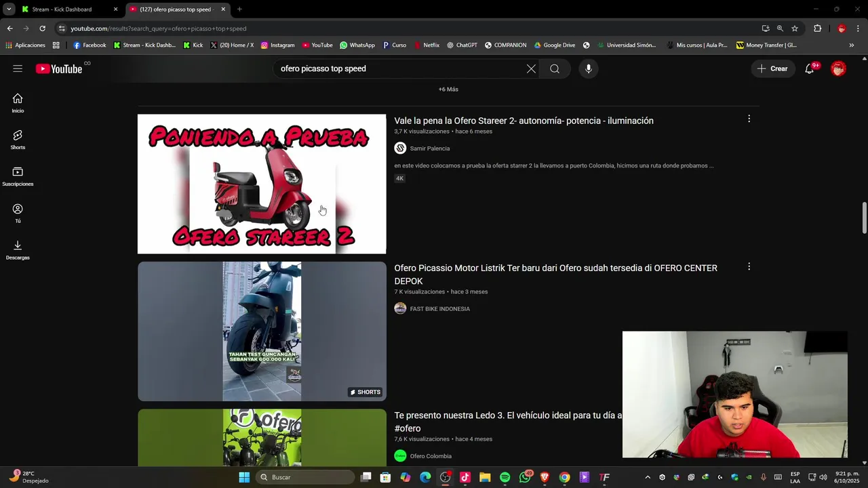
Task: Open the Samir Palencia channel
Action: point(429,148)
